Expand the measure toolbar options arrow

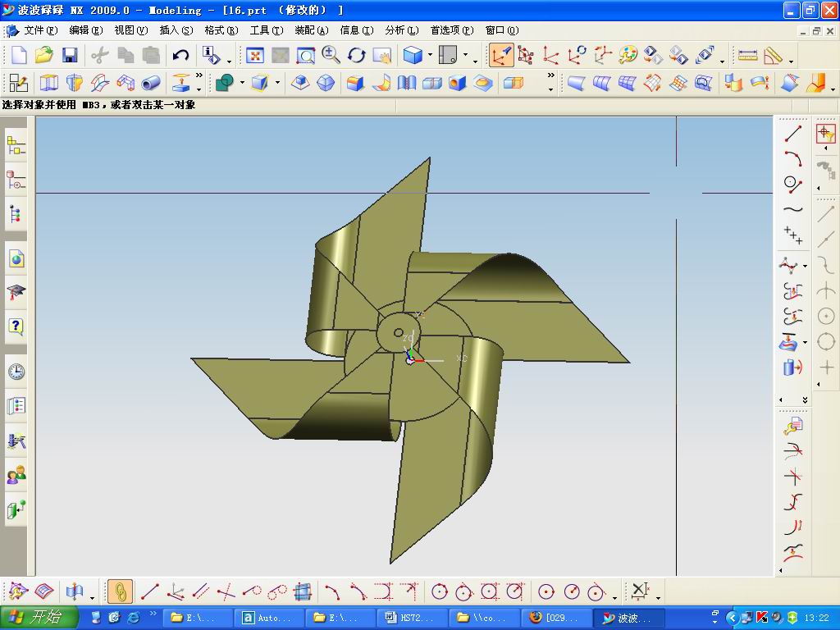[791, 61]
